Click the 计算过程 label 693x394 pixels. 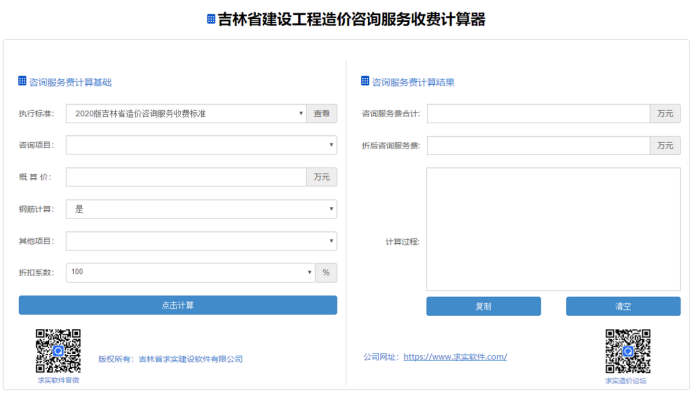coord(402,242)
